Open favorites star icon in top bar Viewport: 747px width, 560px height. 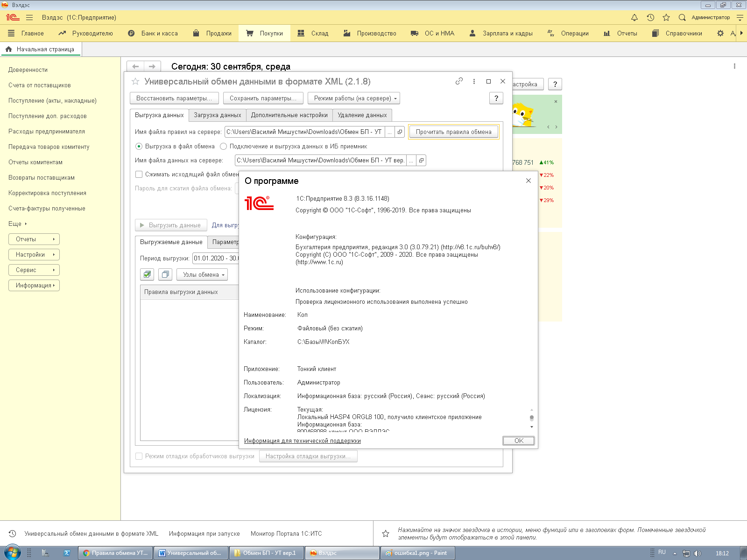pyautogui.click(x=666, y=17)
